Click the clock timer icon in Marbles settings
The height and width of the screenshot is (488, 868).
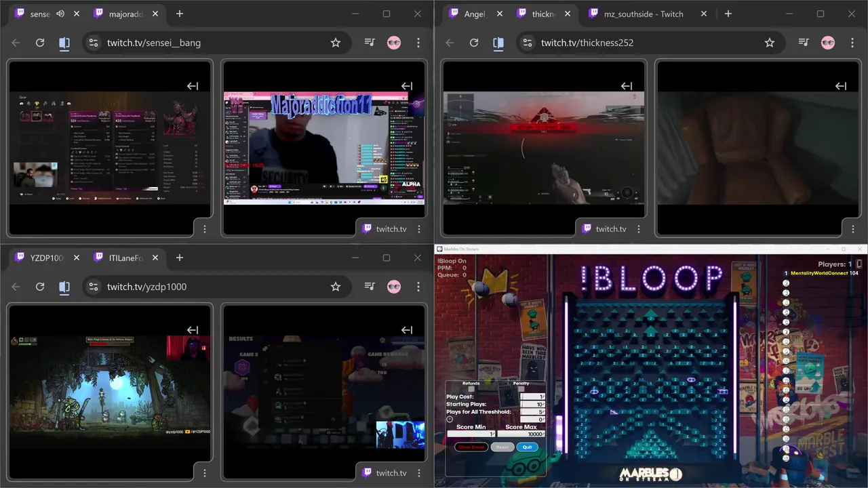(x=450, y=419)
